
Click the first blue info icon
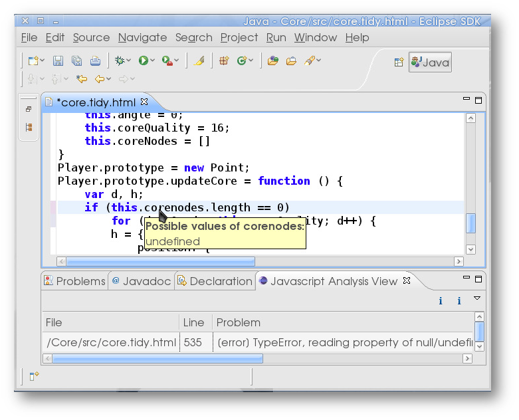coord(441,301)
